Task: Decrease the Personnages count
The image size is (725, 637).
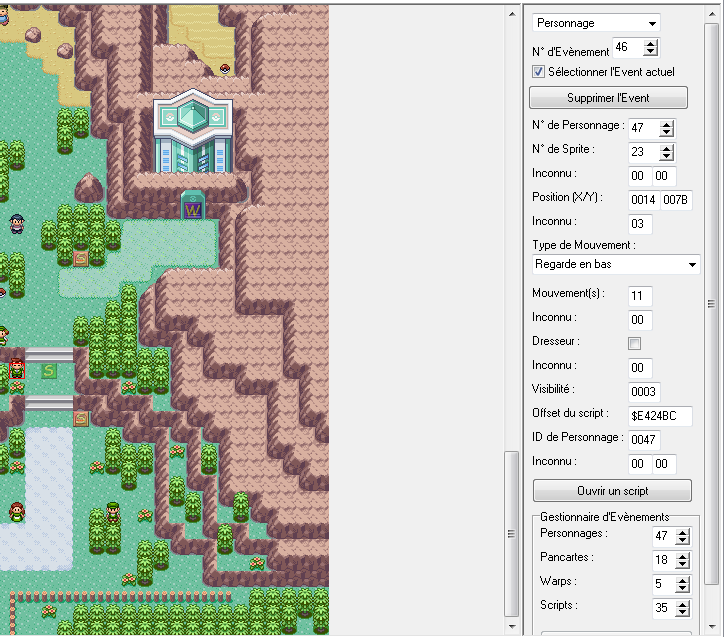Action: coord(682,540)
